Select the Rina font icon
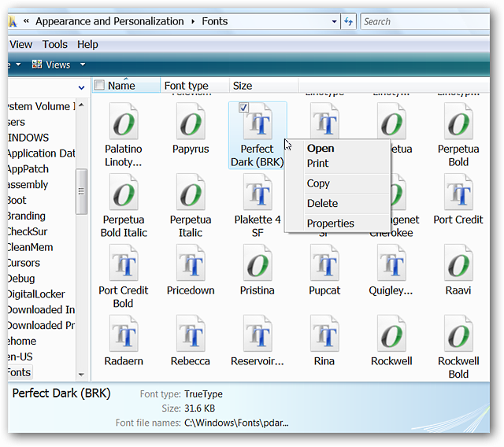 pos(324,333)
